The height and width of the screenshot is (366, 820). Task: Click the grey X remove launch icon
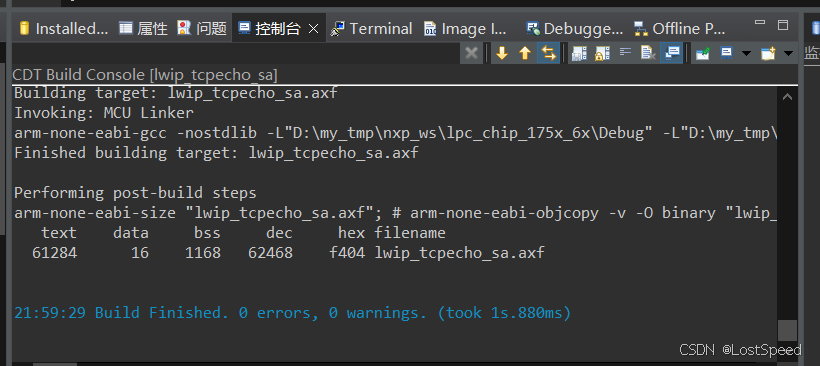471,53
